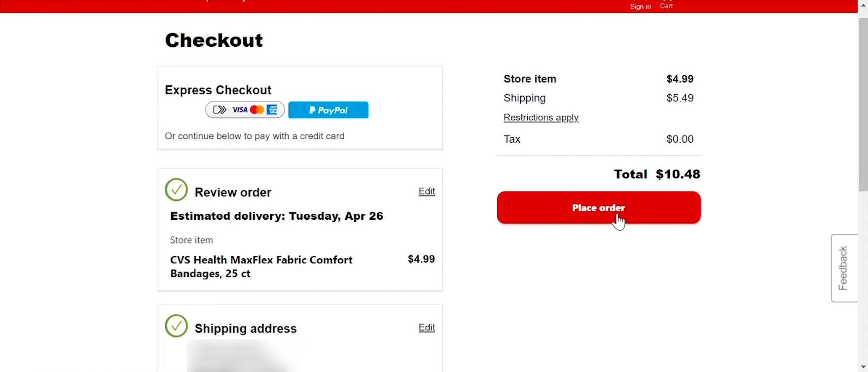The width and height of the screenshot is (868, 372).
Task: Click the green checkmark beside Review order
Action: pos(176,190)
